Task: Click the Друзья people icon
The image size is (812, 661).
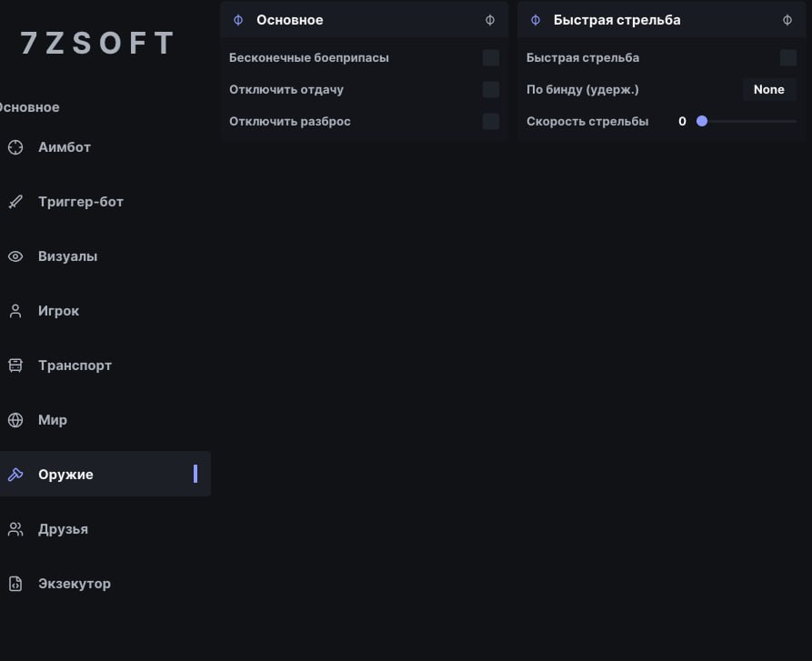Action: [15, 529]
